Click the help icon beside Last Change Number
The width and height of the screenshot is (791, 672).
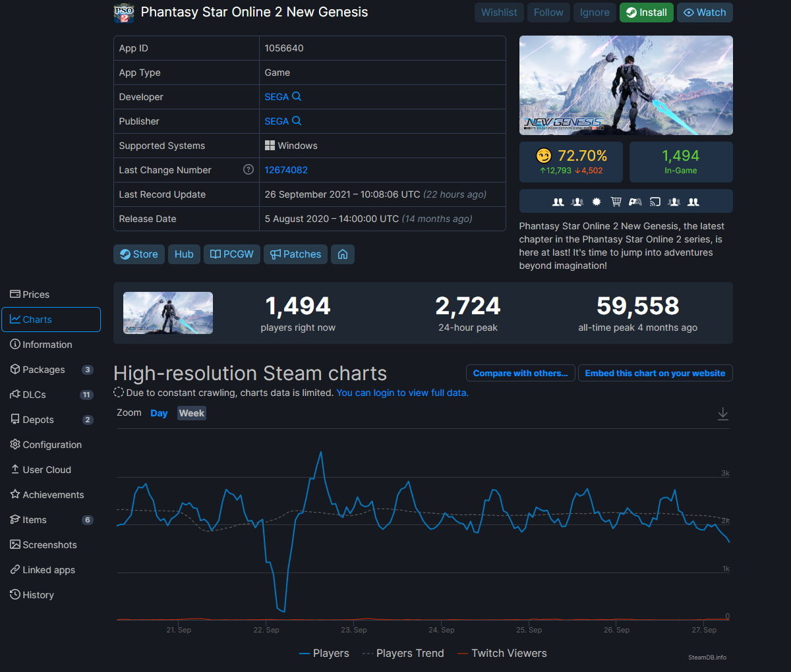(x=249, y=170)
